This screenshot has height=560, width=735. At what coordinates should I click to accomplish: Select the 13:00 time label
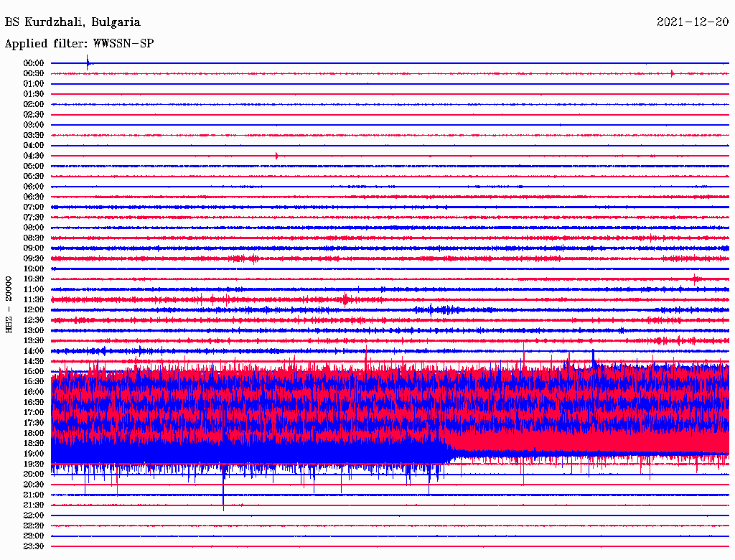point(34,331)
